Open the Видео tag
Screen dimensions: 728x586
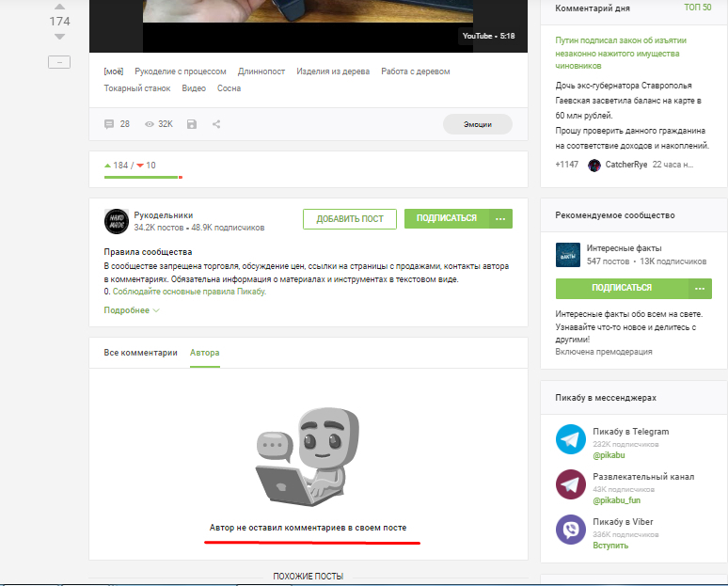click(x=194, y=88)
